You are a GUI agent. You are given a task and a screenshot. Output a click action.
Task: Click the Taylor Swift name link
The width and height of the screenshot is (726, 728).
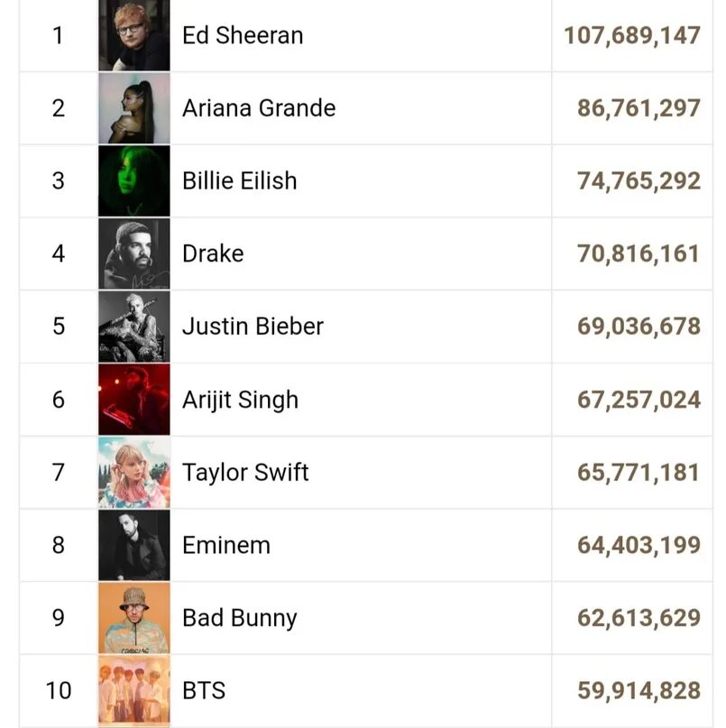click(x=245, y=472)
